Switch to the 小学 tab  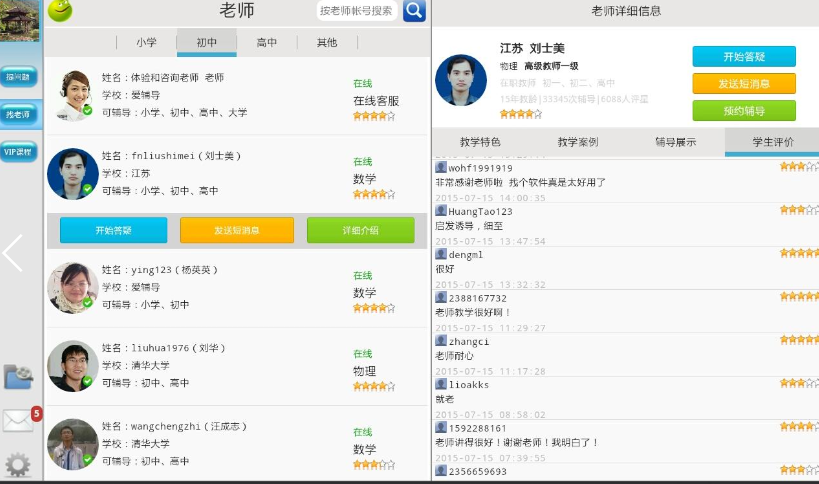coord(146,42)
